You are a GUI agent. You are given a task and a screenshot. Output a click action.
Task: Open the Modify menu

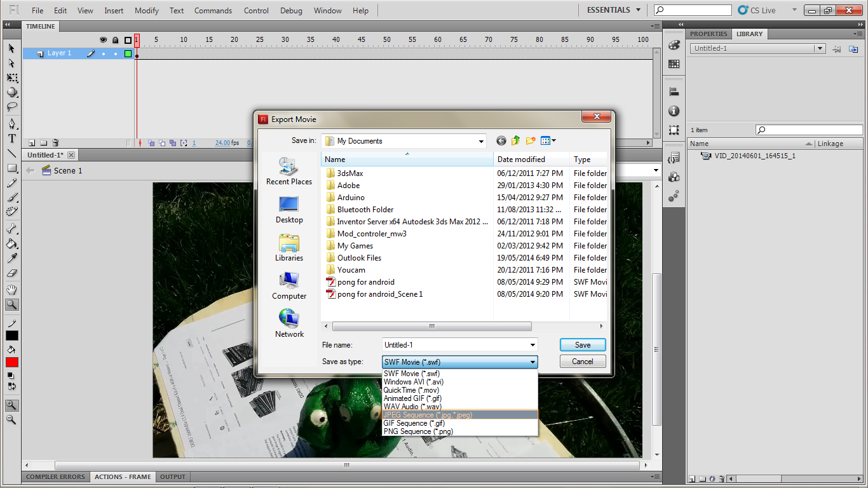pyautogui.click(x=146, y=11)
